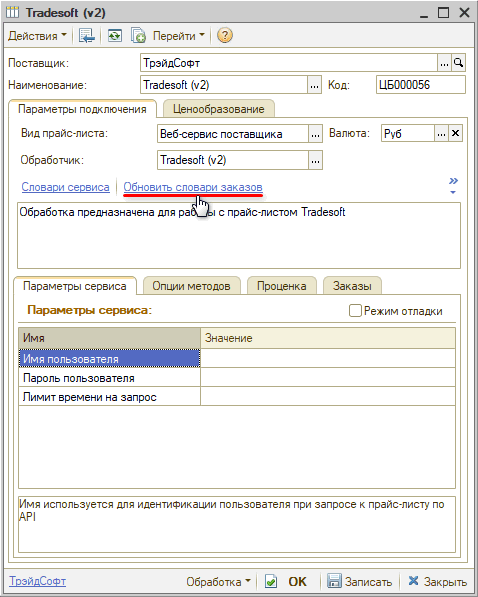The width and height of the screenshot is (478, 597).
Task: Open the Обработка dropdown menu
Action: click(x=219, y=582)
